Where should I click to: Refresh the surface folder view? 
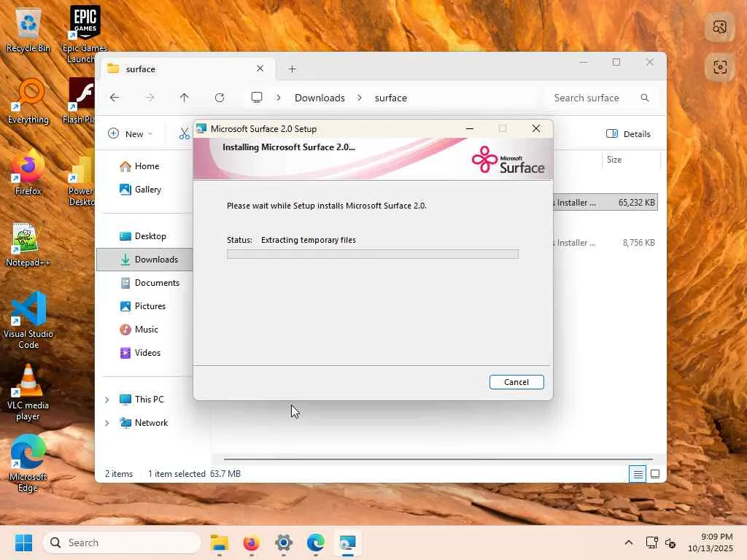219,98
